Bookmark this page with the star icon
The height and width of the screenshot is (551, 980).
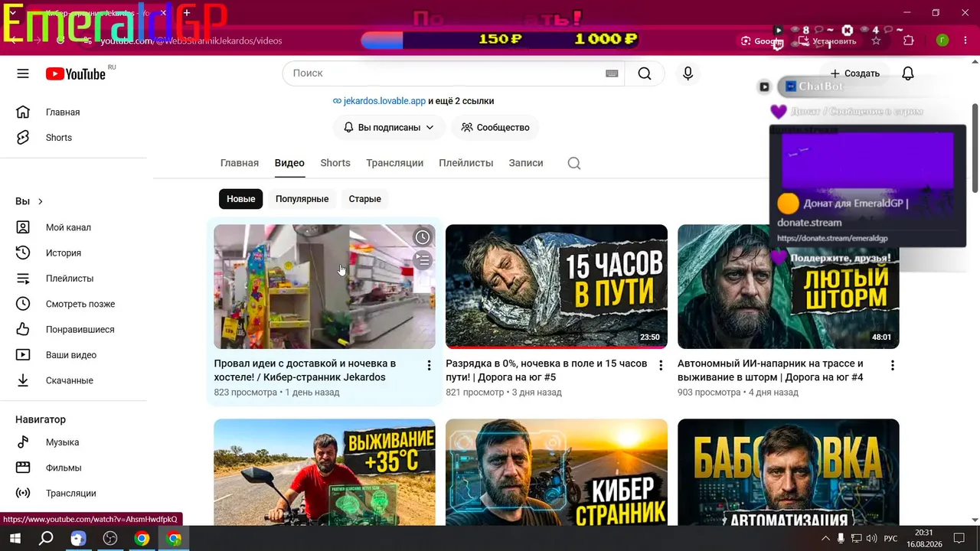point(876,41)
